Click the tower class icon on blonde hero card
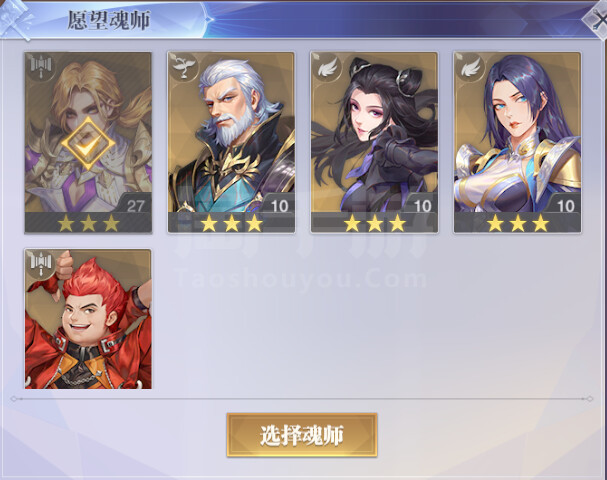The width and height of the screenshot is (607, 480). point(41,67)
